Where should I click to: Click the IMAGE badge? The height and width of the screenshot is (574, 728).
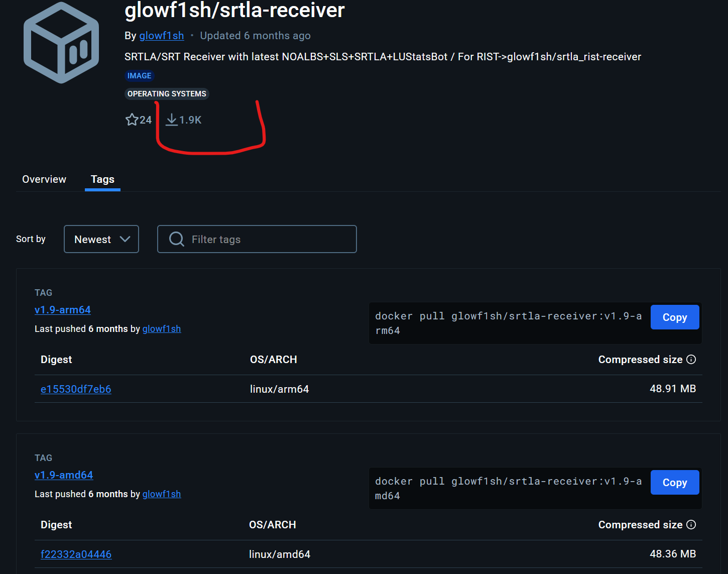(139, 76)
